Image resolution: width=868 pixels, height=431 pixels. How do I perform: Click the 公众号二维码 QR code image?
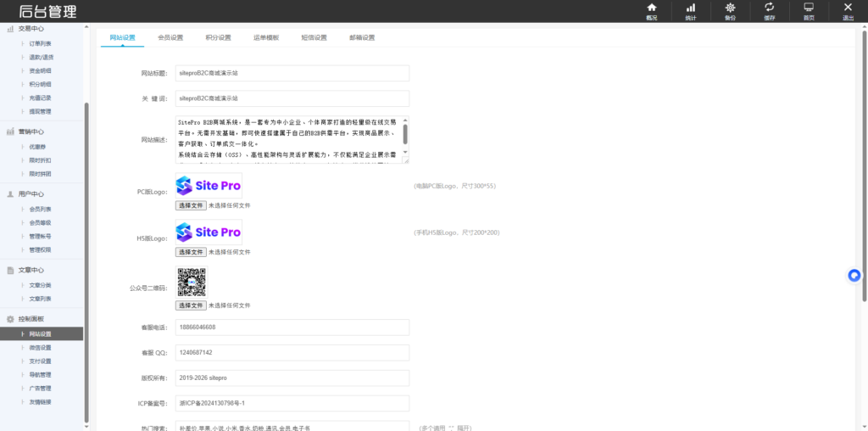(x=192, y=283)
